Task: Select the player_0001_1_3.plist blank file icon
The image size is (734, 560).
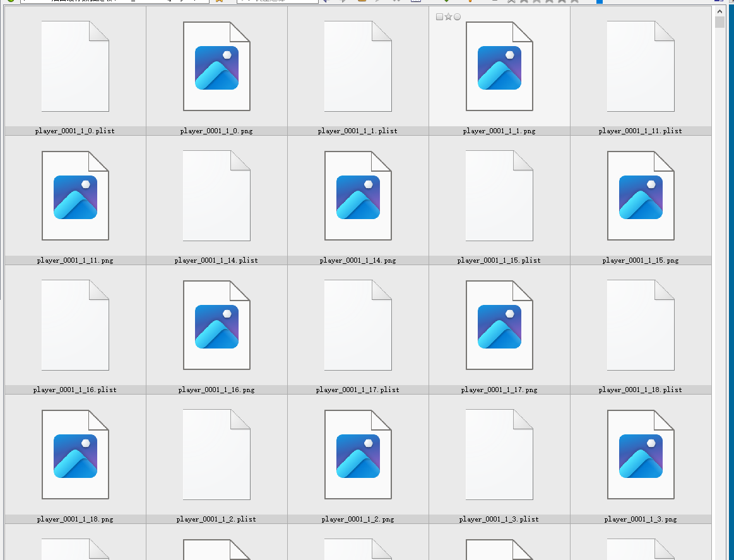Action: click(499, 455)
